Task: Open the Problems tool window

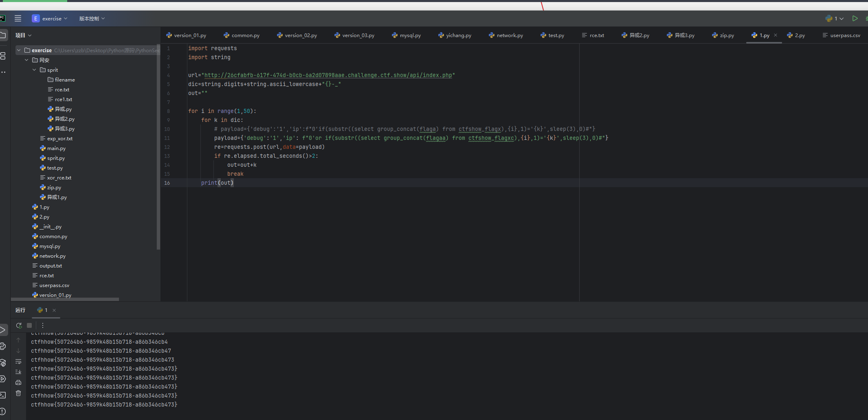Action: (3, 411)
